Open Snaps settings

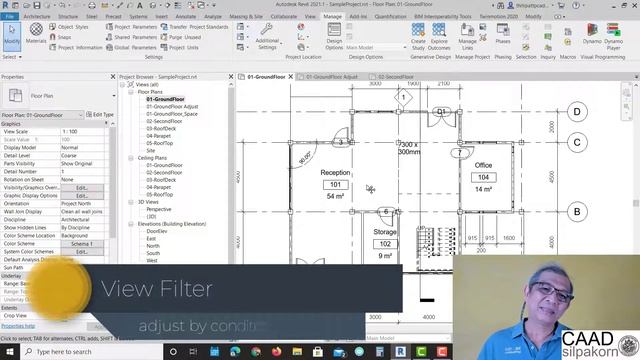click(x=60, y=37)
